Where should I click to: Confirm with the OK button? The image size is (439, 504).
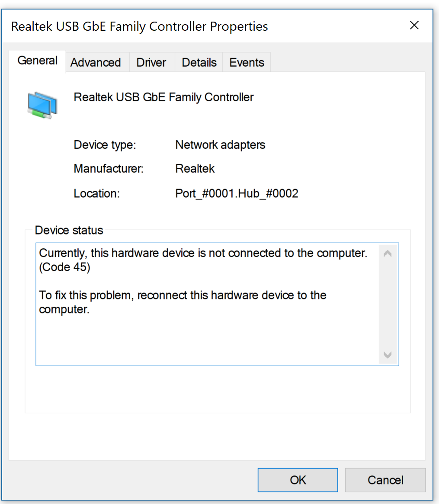click(x=298, y=480)
